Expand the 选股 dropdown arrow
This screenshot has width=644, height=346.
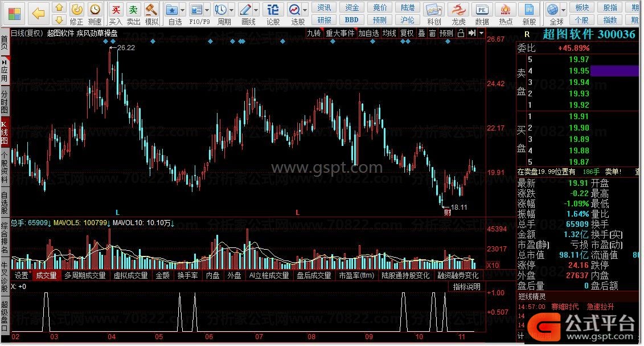(x=305, y=10)
